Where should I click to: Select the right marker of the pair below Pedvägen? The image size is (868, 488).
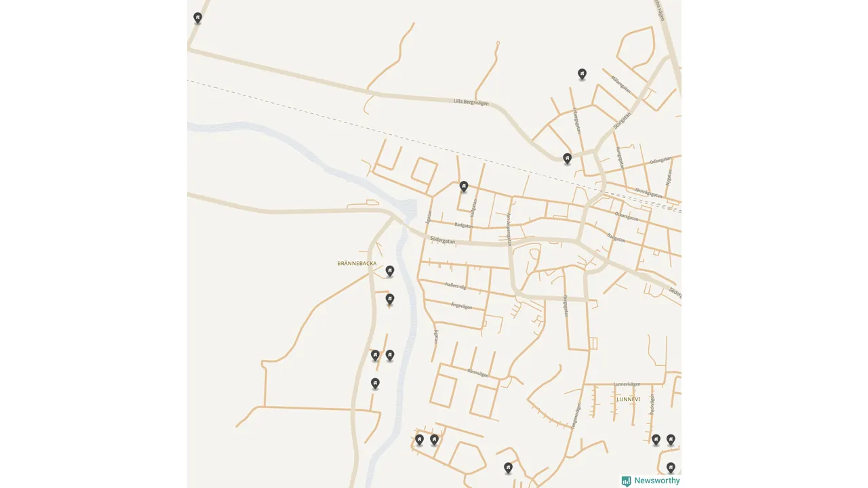tap(671, 440)
